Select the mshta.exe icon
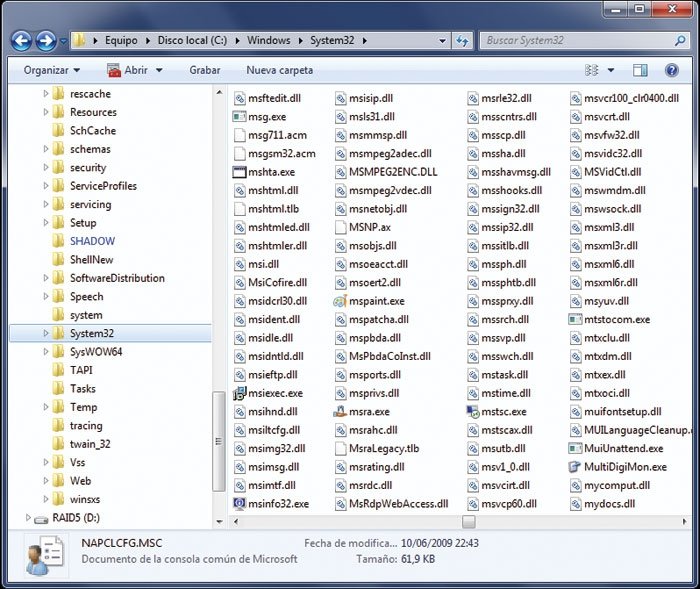This screenshot has height=589, width=700. [239, 172]
